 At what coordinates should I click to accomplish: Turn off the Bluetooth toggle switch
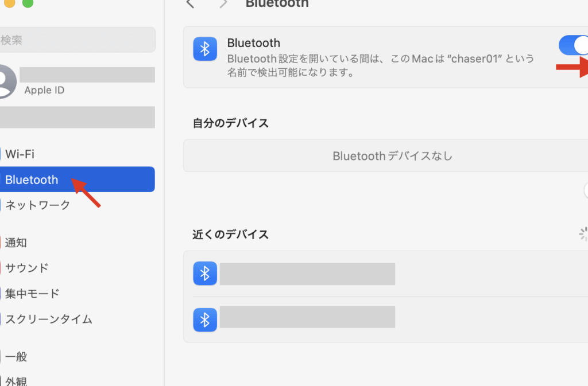tap(574, 45)
